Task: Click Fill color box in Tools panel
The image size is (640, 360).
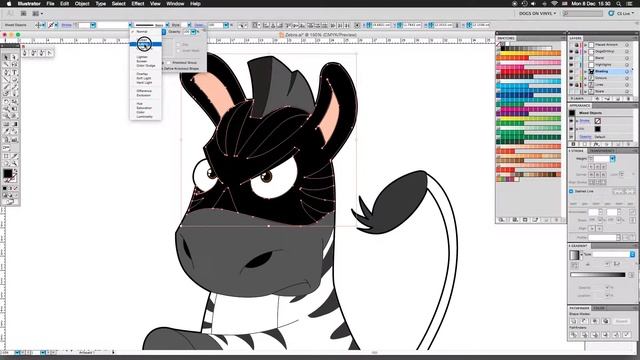Action: point(7,173)
